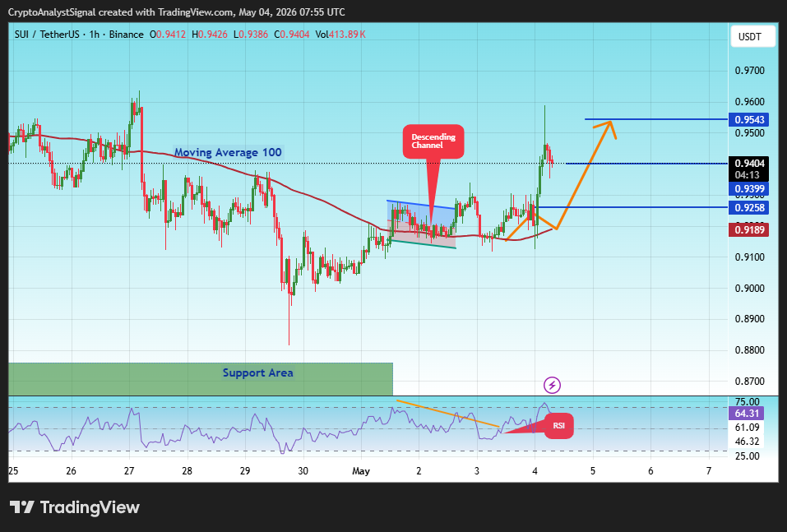Click the Vol 413.89K value
Screen dimensions: 787x532
pos(340,35)
